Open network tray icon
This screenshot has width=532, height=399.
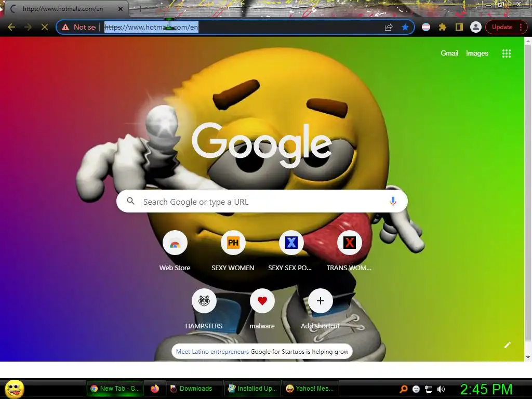(428, 389)
